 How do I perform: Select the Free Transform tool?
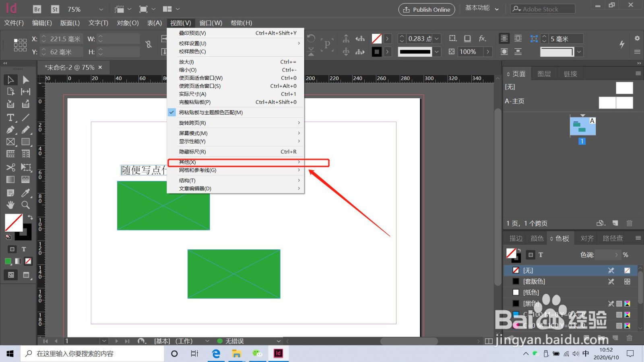26,167
